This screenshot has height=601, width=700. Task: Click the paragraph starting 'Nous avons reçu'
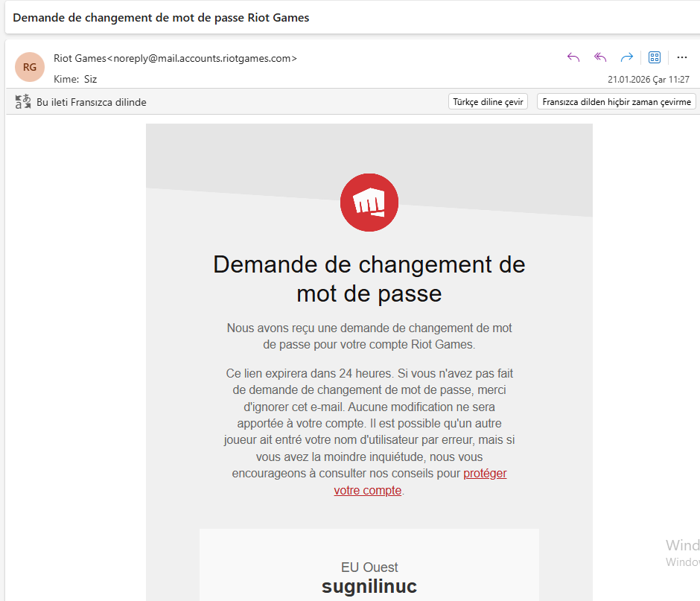[369, 336]
